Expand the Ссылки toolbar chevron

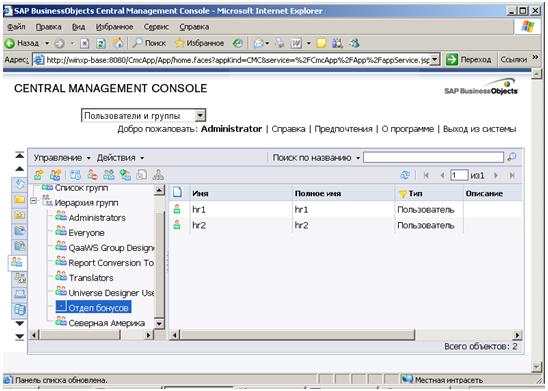coord(535,57)
